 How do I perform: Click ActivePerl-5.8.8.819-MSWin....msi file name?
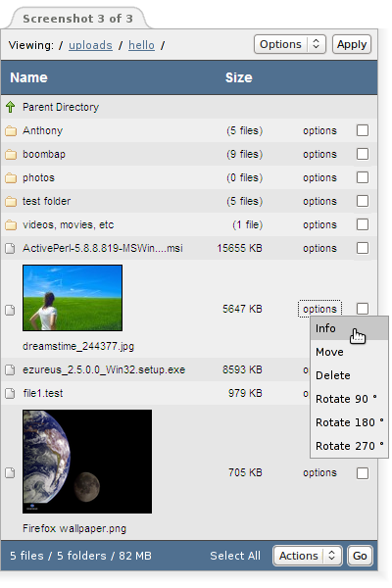[x=103, y=248]
